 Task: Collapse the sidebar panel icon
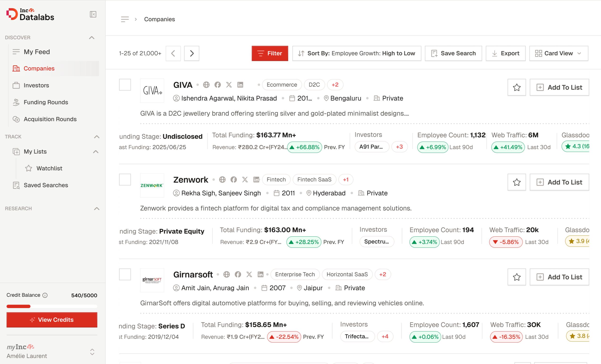point(93,14)
